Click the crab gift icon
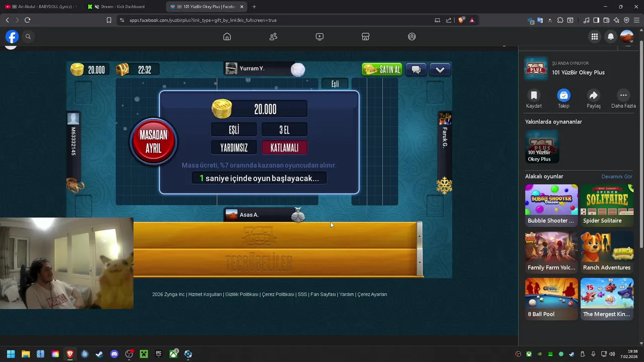The image size is (644, 362). [x=75, y=185]
